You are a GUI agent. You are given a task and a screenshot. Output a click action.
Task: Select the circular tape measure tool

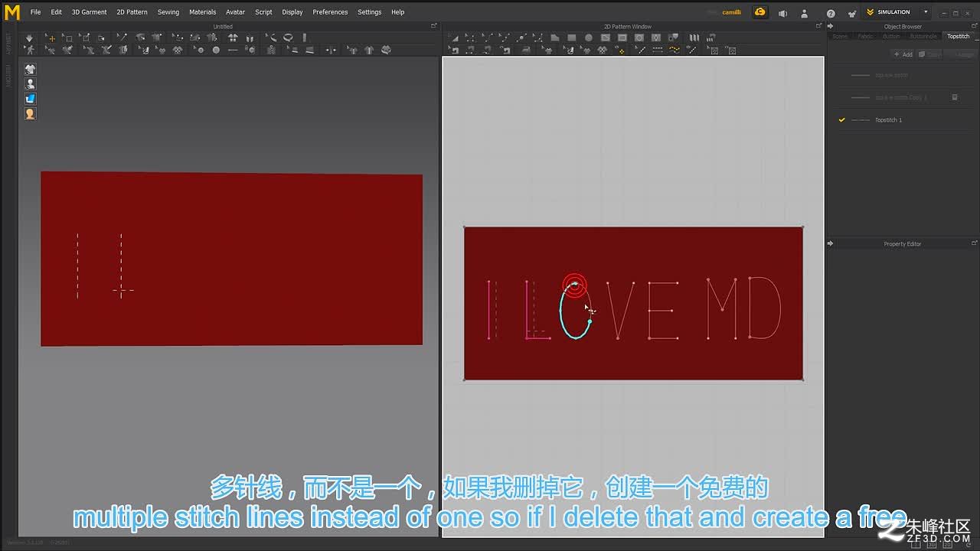point(288,37)
